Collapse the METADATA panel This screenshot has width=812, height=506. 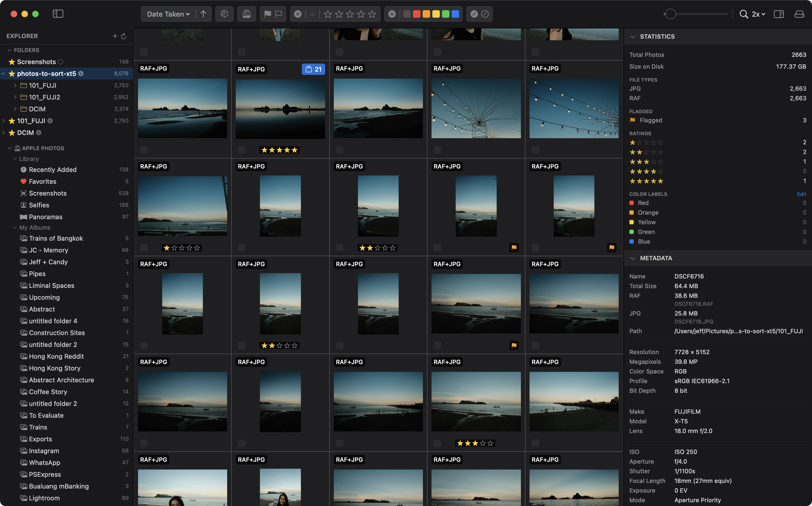pos(633,258)
